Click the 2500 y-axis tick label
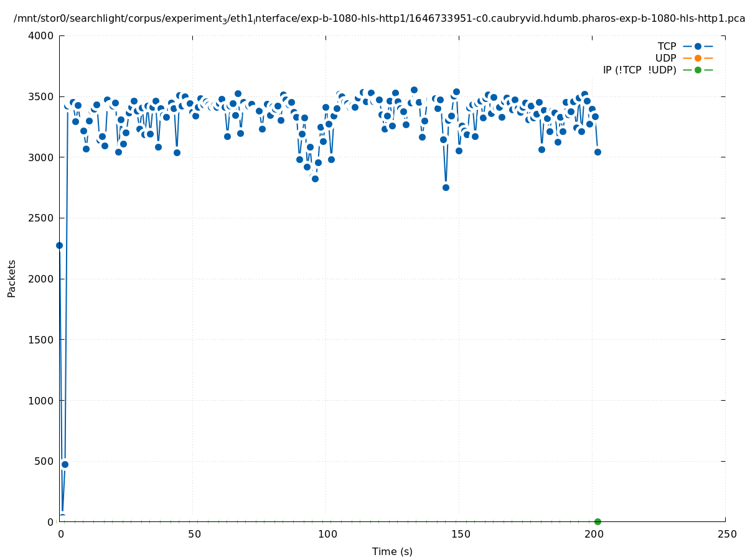Image resolution: width=745 pixels, height=560 pixels. (x=40, y=218)
